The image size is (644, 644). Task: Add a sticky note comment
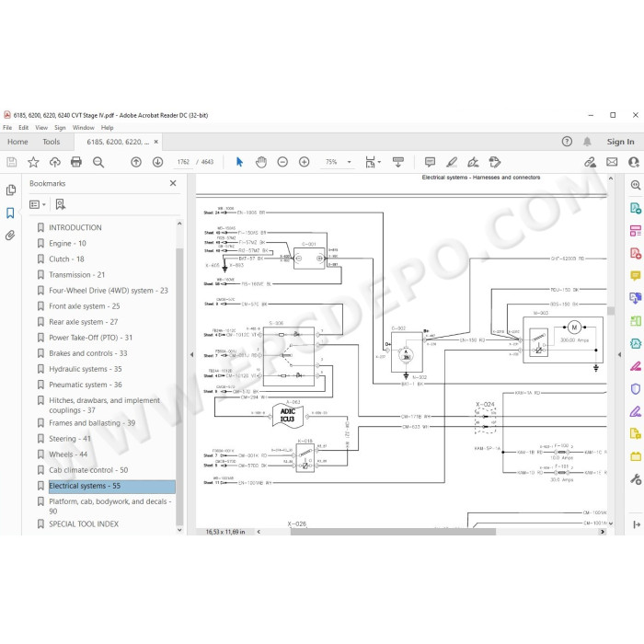coord(430,162)
